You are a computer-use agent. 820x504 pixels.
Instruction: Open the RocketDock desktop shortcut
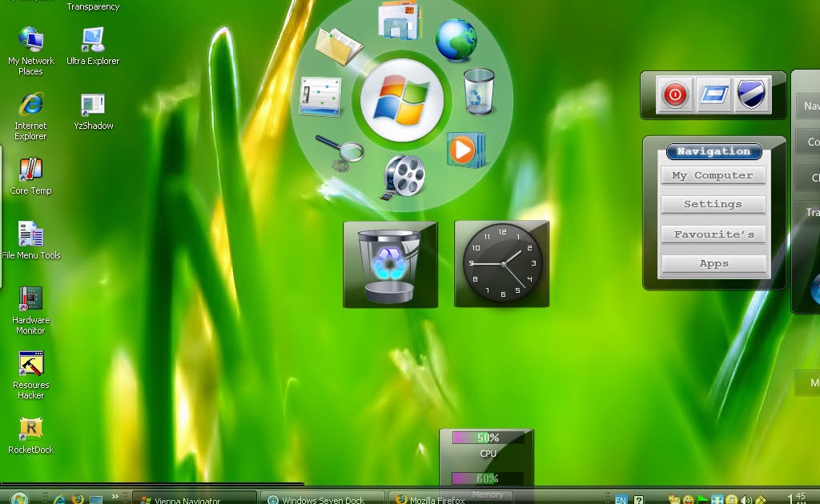(x=31, y=435)
